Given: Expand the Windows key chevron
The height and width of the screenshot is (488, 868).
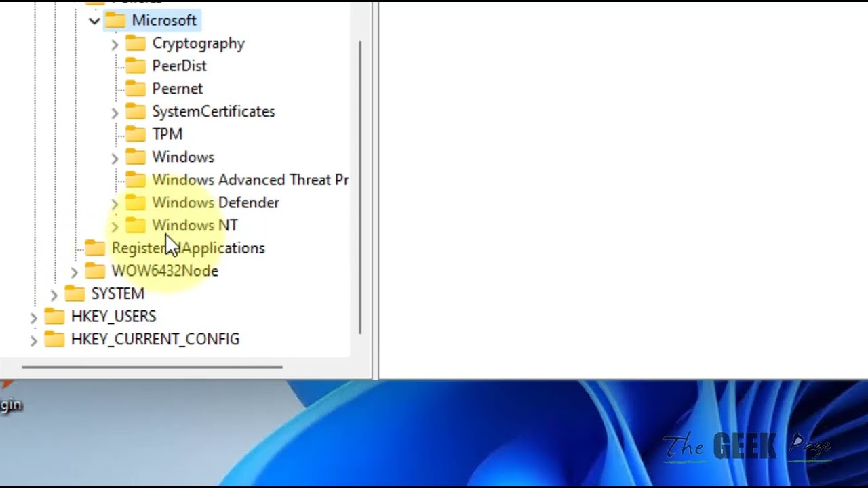Looking at the screenshot, I should (115, 158).
